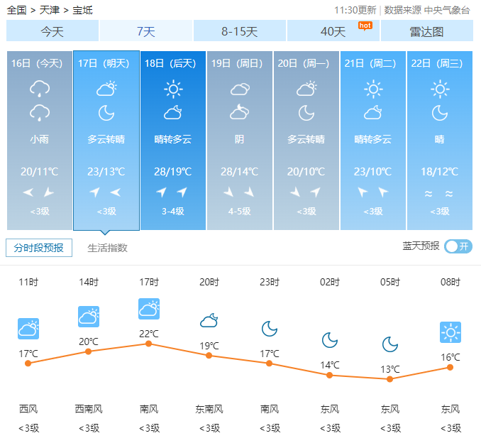Click the moon night icon for 22日

tap(440, 113)
